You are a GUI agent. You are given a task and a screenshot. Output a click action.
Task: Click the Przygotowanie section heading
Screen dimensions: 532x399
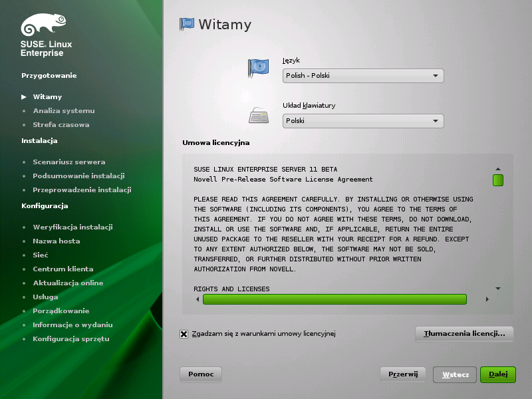pos(49,76)
